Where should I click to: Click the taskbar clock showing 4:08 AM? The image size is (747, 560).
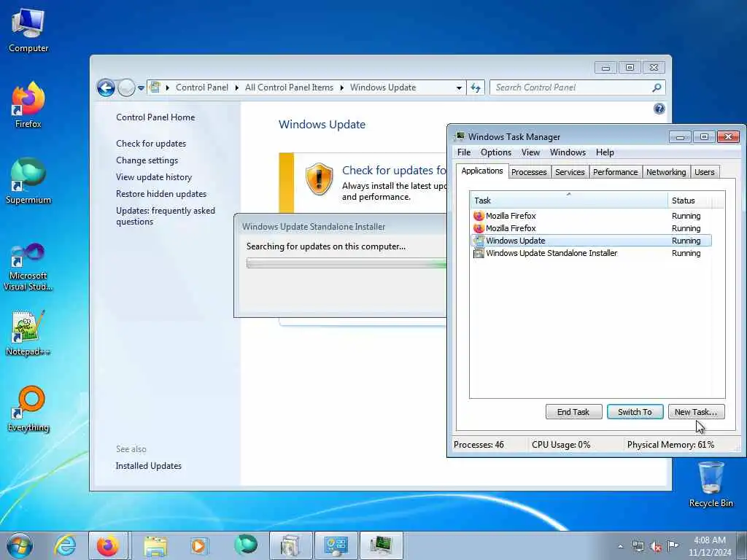pos(709,546)
